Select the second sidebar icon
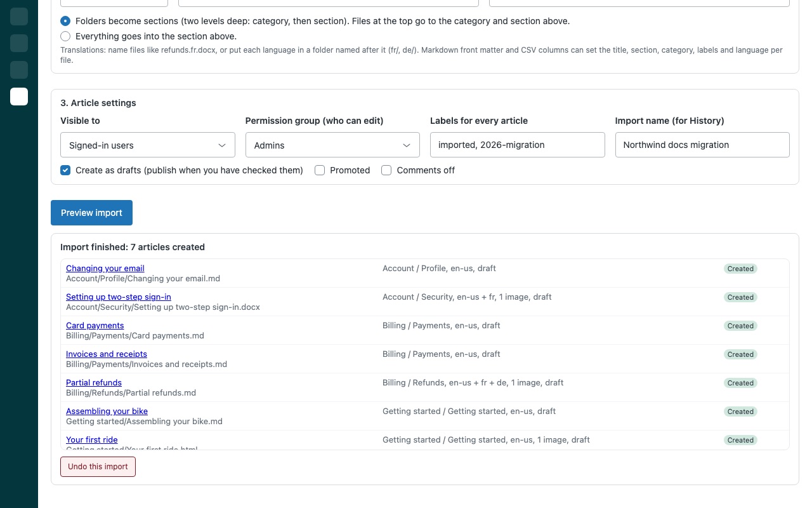Image resolution: width=812 pixels, height=508 pixels. [19, 43]
